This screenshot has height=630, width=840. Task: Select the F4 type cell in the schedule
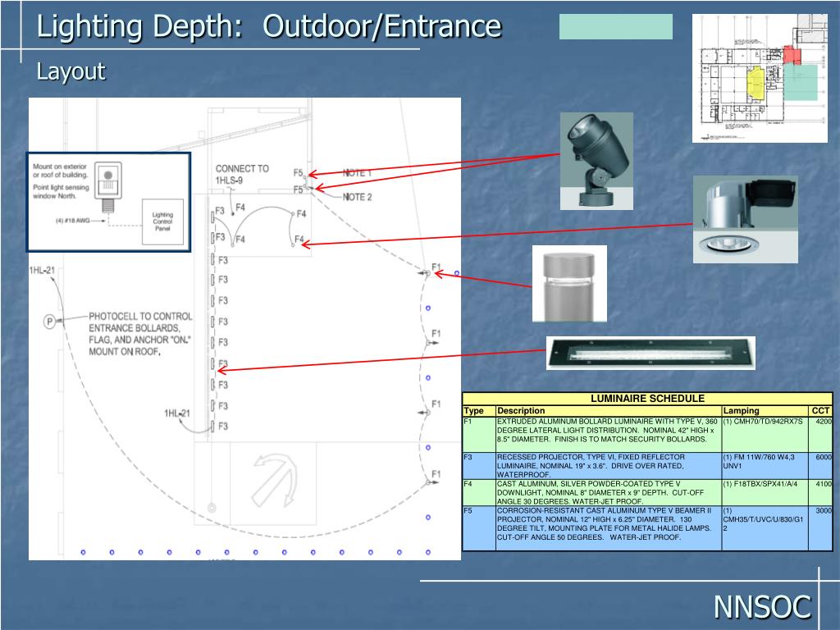point(479,492)
